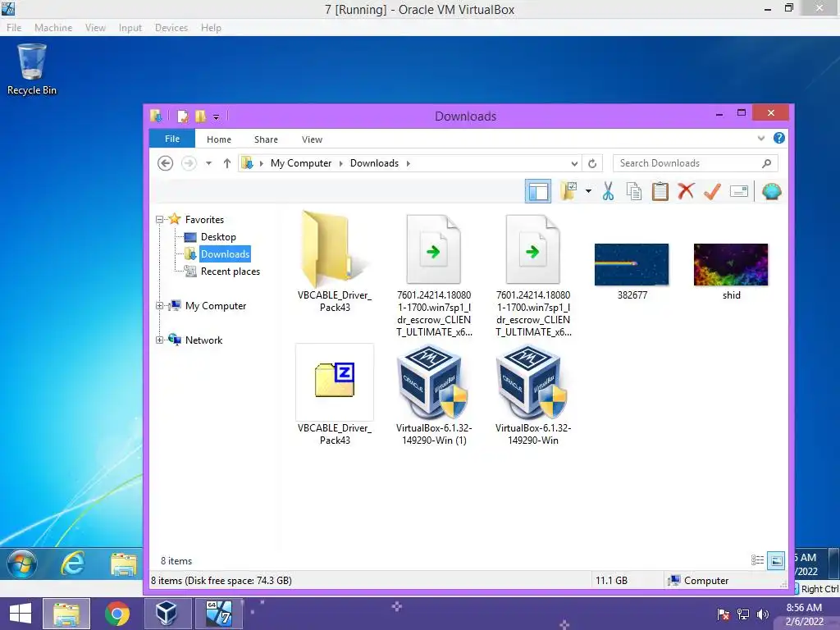840x630 pixels.
Task: Expand the arrow after My Computer in address bar
Action: [340, 163]
